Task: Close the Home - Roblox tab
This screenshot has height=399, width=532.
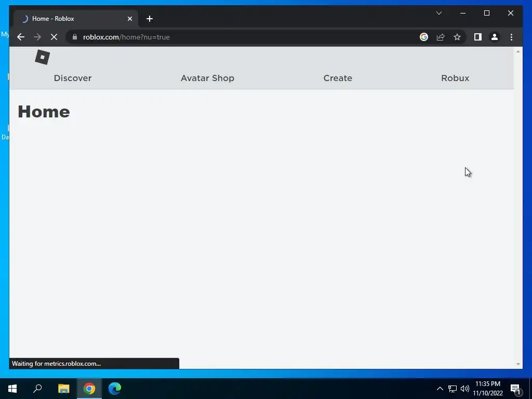Action: (x=129, y=19)
